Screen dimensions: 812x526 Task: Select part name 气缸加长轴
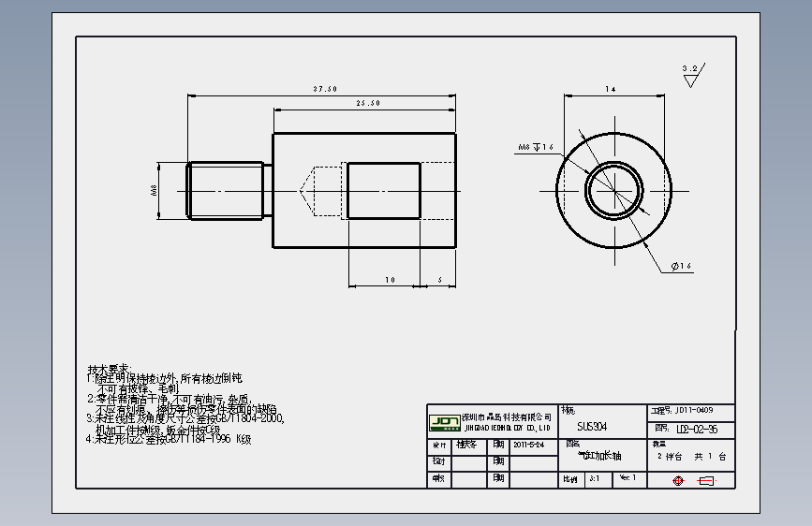[599, 456]
